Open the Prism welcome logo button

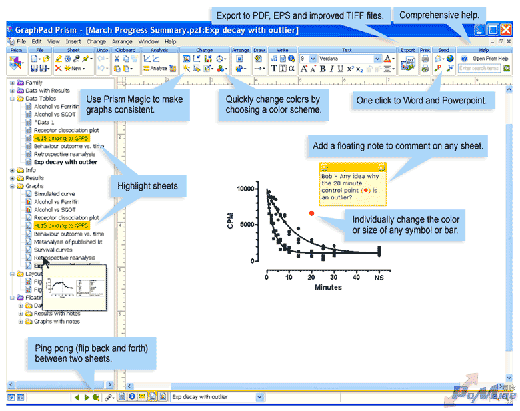[x=16, y=63]
